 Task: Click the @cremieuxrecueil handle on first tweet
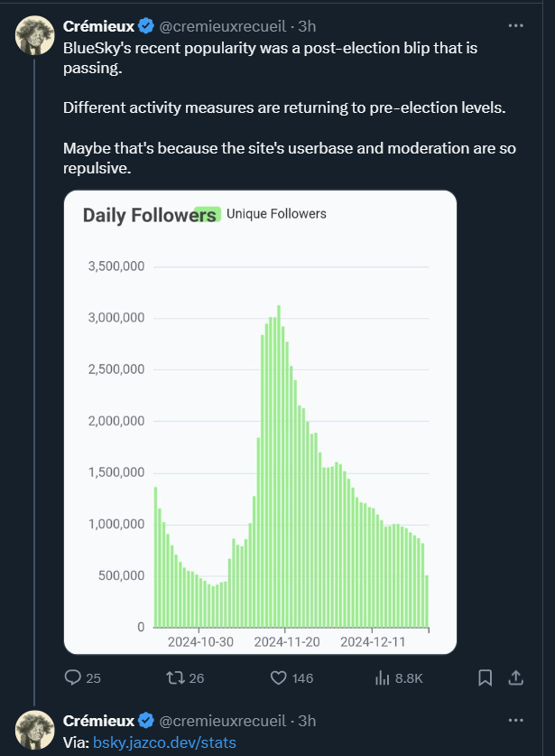pyautogui.click(x=223, y=26)
